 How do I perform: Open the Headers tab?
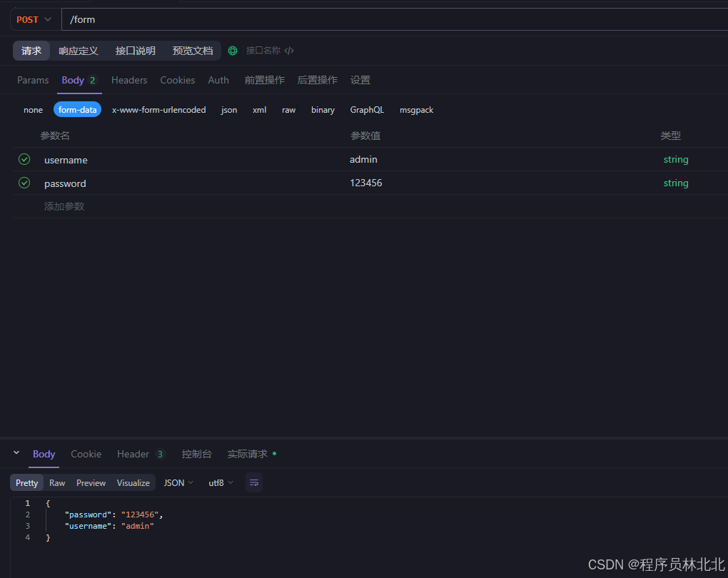pyautogui.click(x=129, y=81)
